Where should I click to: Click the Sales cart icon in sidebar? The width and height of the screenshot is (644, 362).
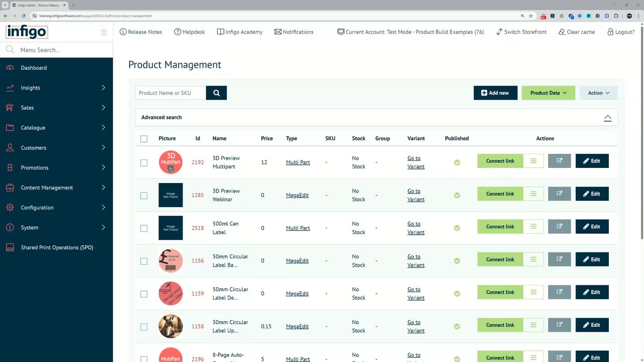[x=10, y=108]
